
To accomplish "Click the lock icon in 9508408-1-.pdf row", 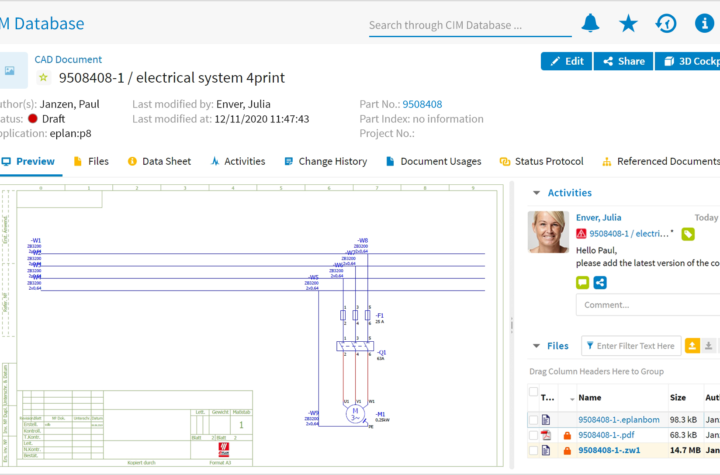I will 567,435.
